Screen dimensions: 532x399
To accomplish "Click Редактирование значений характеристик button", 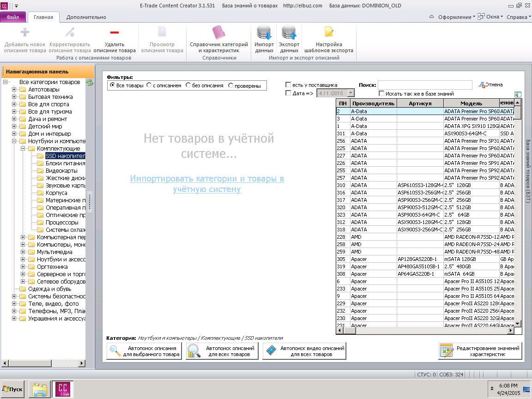I will click(480, 351).
